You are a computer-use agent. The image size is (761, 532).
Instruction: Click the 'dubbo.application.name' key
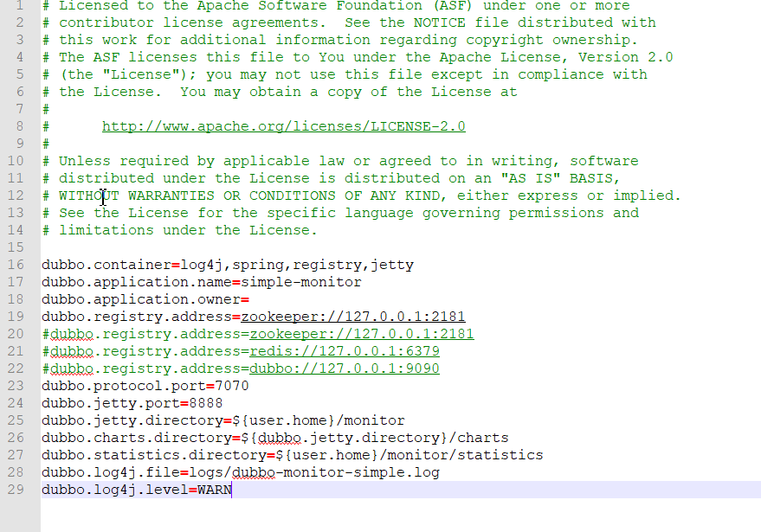coord(137,282)
